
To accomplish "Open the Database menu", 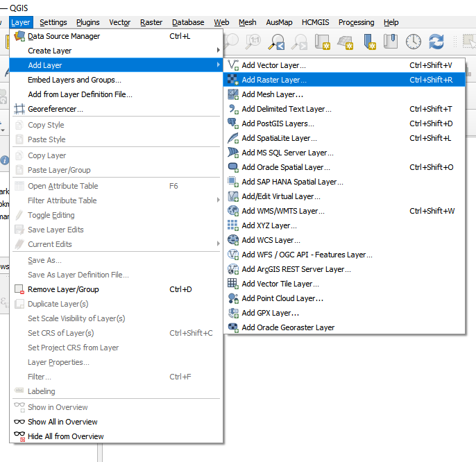I will (188, 22).
